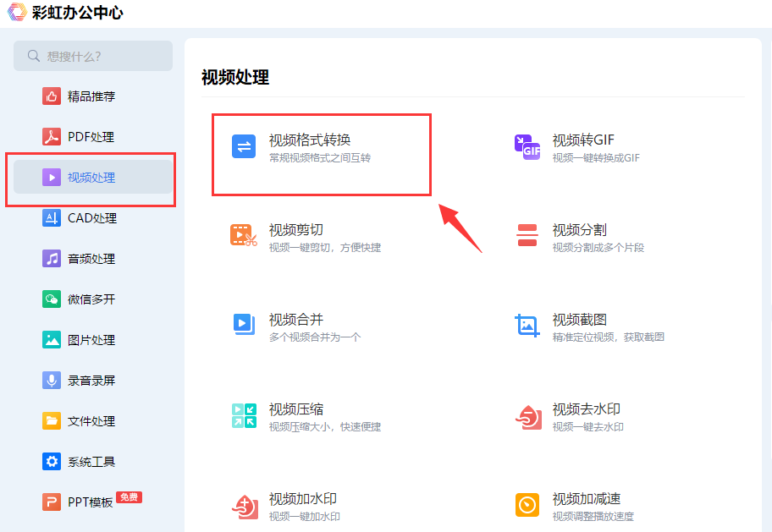Click description 精准定位视频，获取截图
772x532 pixels.
[x=609, y=337]
